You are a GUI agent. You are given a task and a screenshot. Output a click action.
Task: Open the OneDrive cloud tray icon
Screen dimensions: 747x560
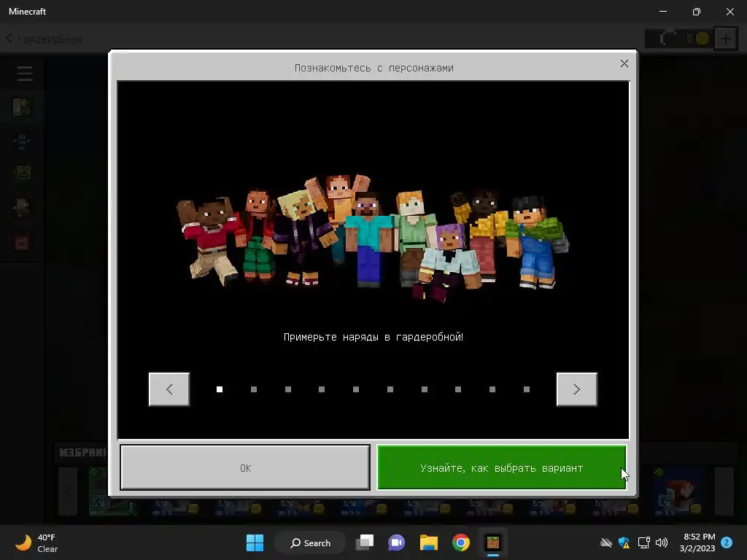pos(606,542)
